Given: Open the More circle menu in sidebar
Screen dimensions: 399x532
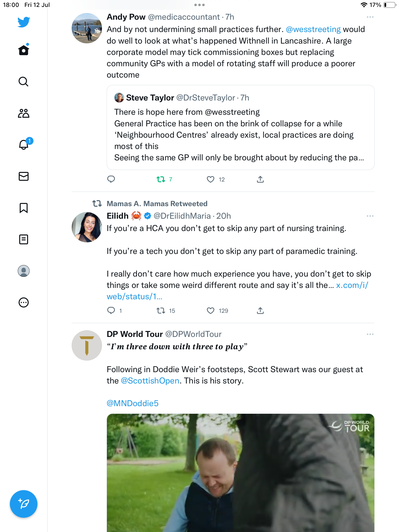Looking at the screenshot, I should tap(24, 302).
